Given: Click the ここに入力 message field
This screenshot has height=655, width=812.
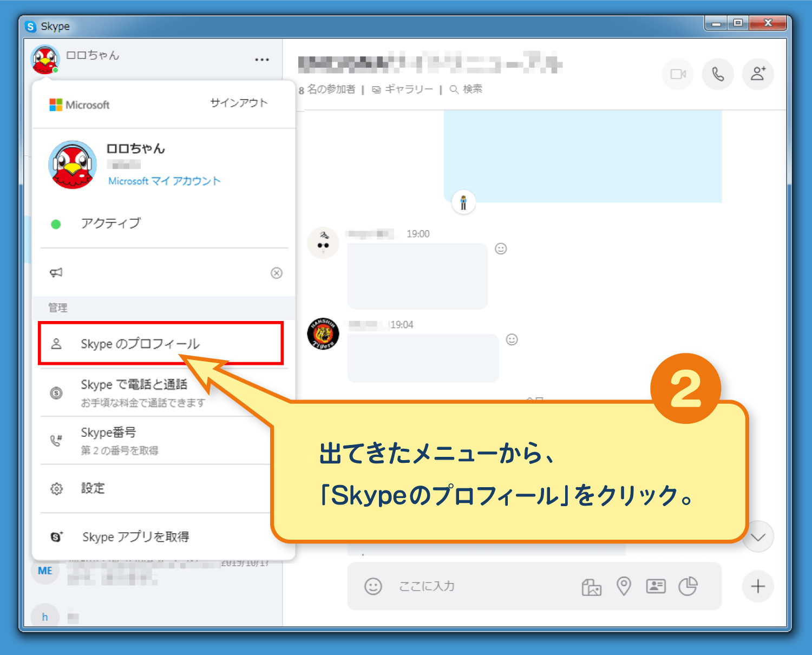Looking at the screenshot, I should (x=476, y=586).
